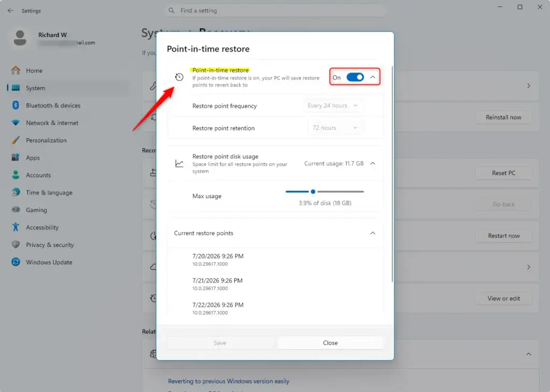Image resolution: width=550 pixels, height=392 pixels.
Task: Collapse the Current restore points list
Action: (x=373, y=233)
